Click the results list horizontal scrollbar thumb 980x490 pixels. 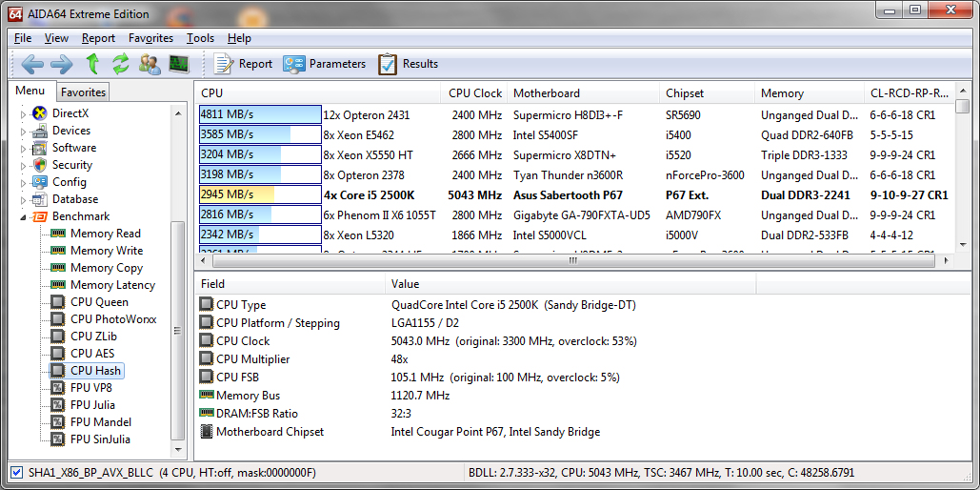[571, 260]
